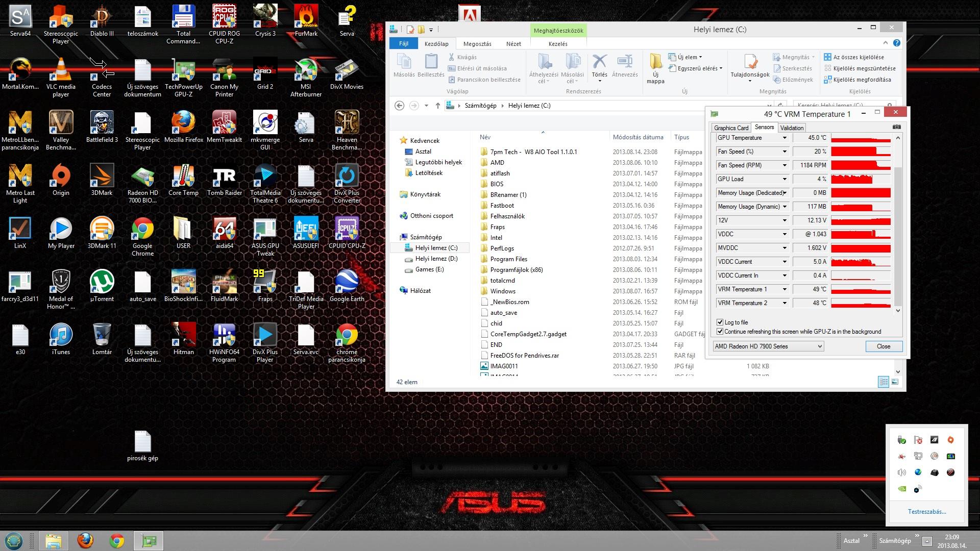Open the TechPowerUp GPU-Z desktop shortcut
The height and width of the screenshot is (551, 980).
point(183,78)
